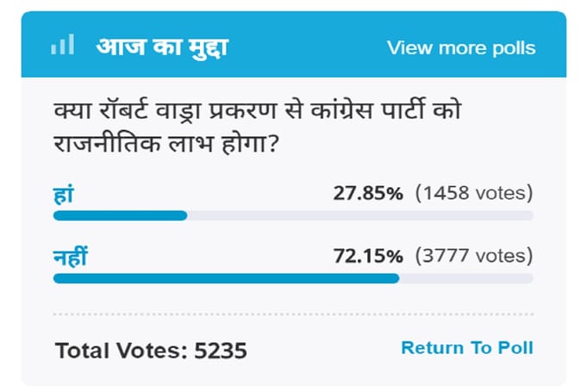This screenshot has height=392, width=581.
Task: Click the आज का मुद्दा header title
Action: [x=162, y=47]
